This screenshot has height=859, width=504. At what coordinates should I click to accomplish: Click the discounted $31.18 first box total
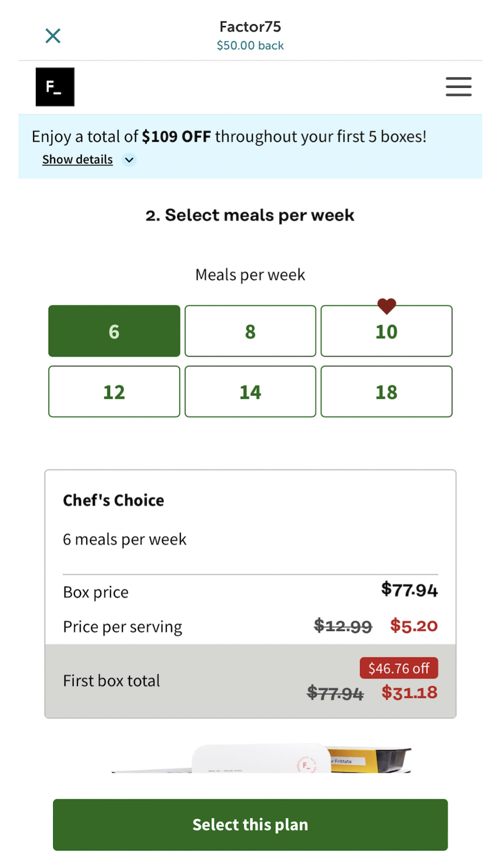point(409,693)
